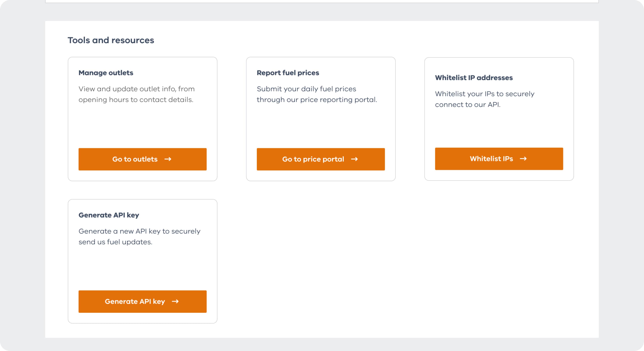Click the arrow icon on Go to outlets

[x=168, y=159]
